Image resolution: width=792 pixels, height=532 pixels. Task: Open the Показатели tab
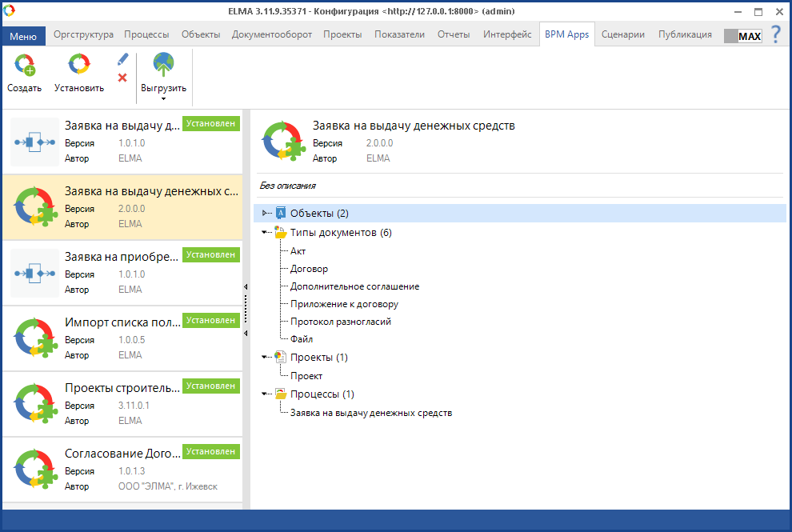pyautogui.click(x=399, y=34)
